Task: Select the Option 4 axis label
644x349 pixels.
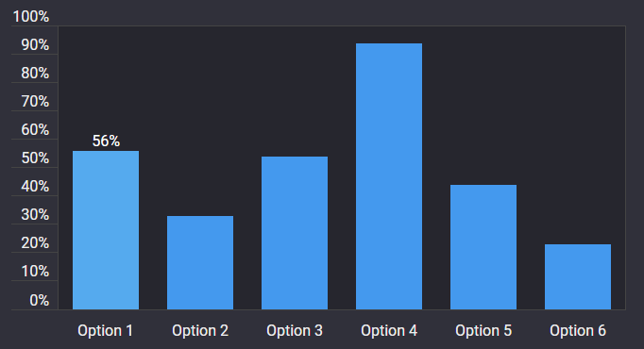Action: click(389, 330)
